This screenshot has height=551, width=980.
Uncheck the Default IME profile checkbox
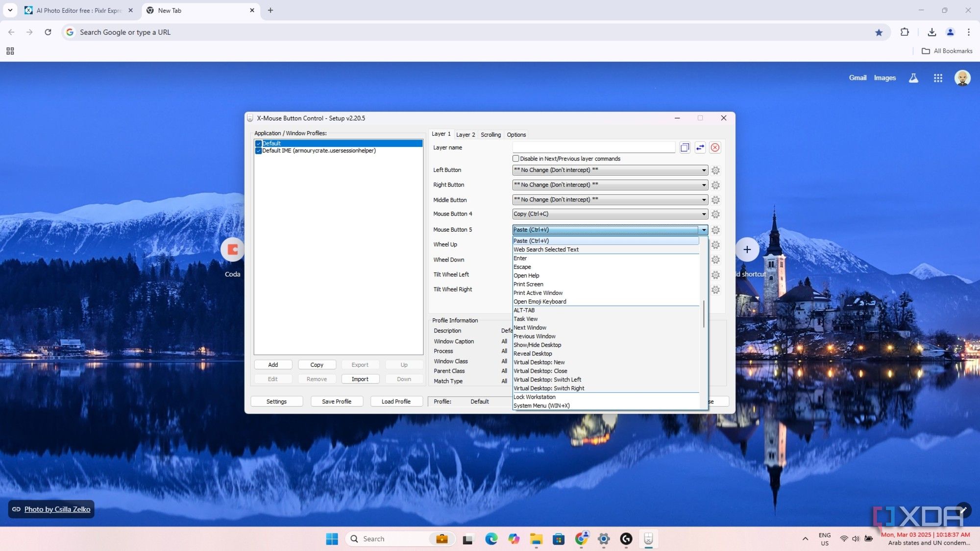point(258,151)
